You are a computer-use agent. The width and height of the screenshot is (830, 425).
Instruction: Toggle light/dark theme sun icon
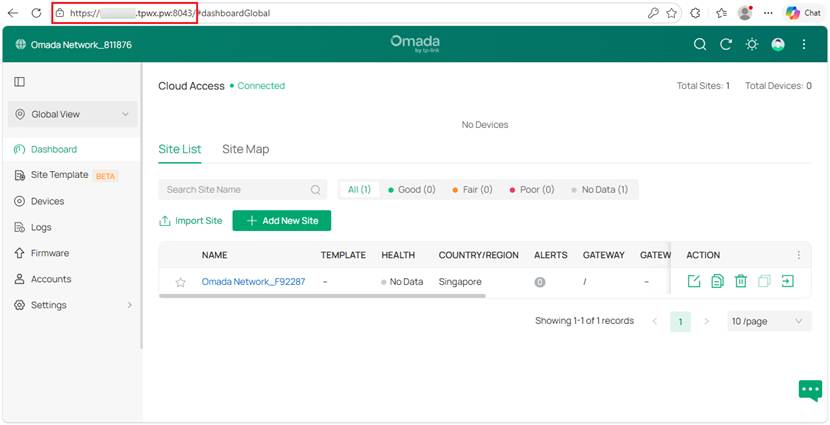752,44
